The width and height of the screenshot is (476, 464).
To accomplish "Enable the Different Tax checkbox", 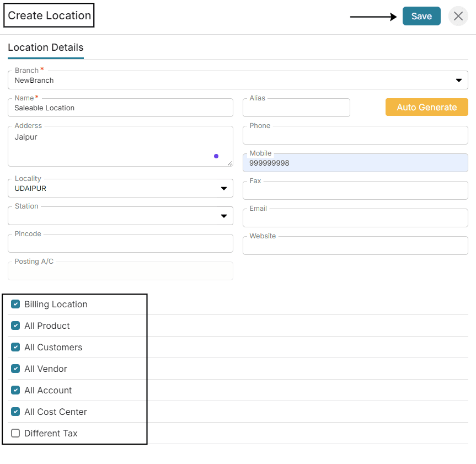I will coord(15,433).
